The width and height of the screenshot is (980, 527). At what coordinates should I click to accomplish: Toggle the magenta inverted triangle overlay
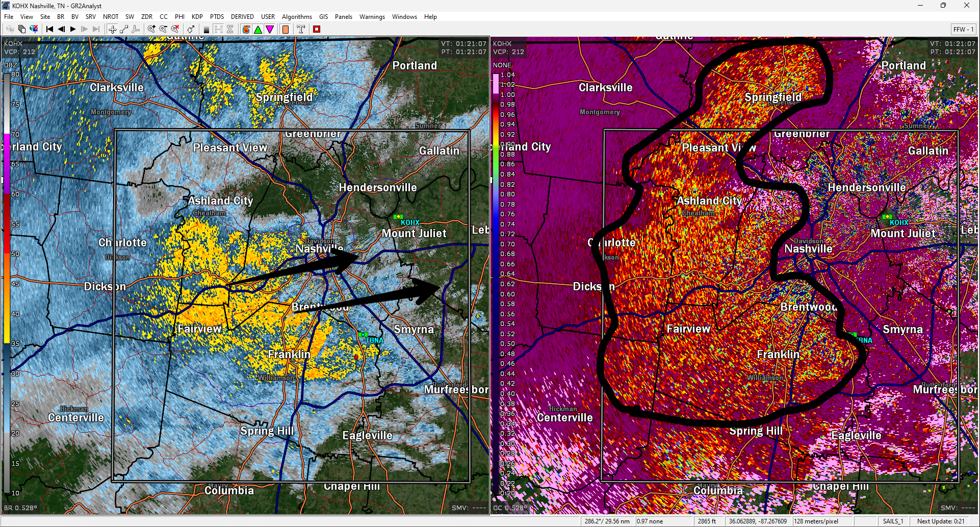pos(270,29)
